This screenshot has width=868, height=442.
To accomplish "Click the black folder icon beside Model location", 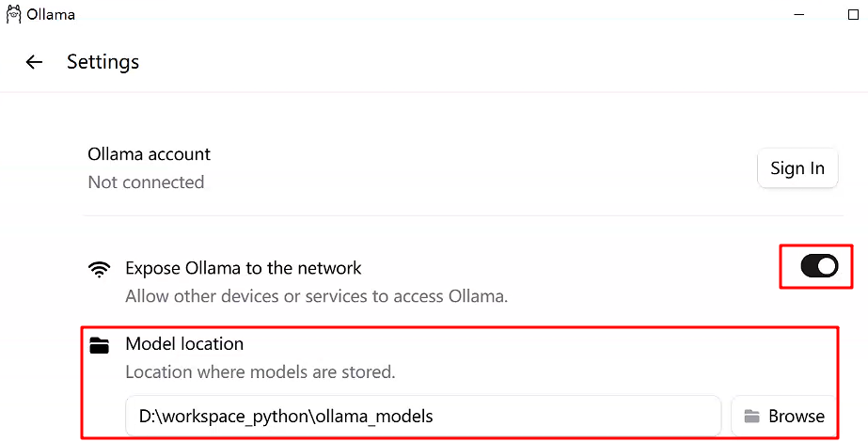I will click(x=99, y=345).
